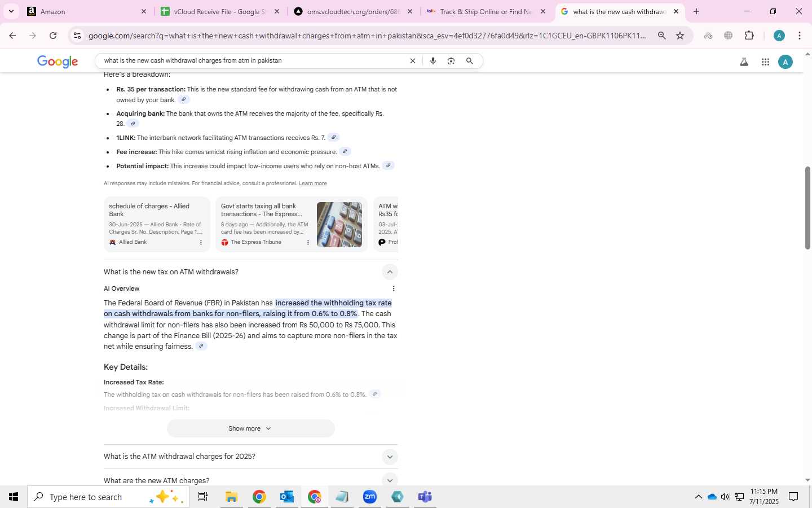Open Microsoft Teams from taskbar
812x508 pixels.
425,497
